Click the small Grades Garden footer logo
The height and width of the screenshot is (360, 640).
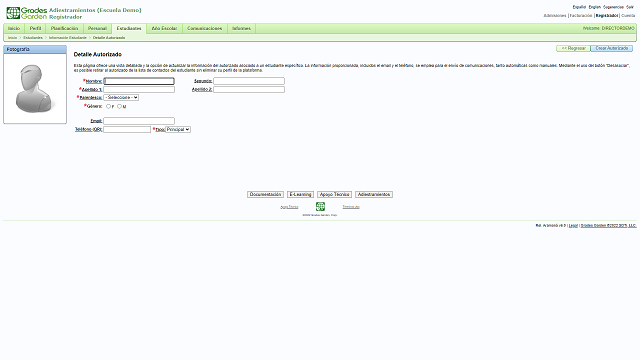point(320,207)
